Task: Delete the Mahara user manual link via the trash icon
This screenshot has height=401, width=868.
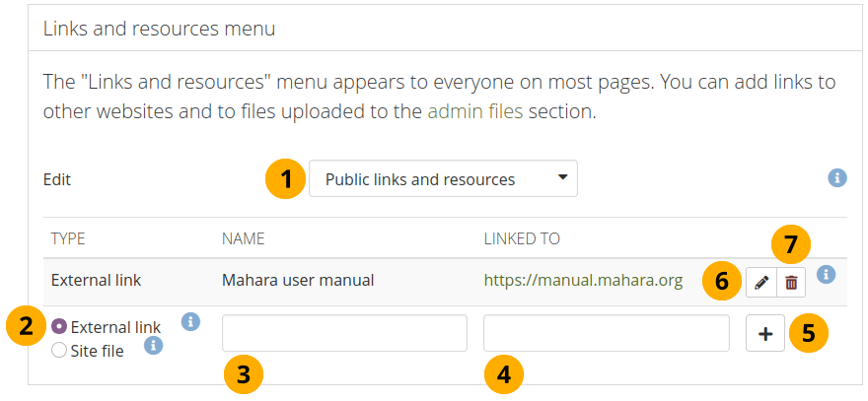Action: click(x=791, y=283)
